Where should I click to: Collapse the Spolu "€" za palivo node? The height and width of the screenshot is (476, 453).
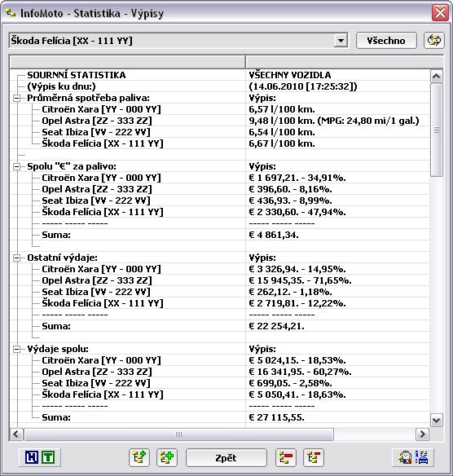[16, 166]
